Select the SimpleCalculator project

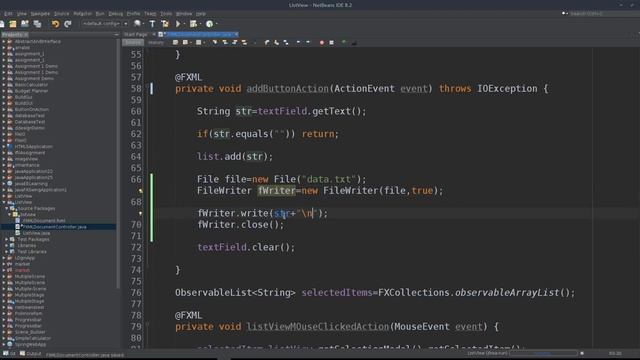33,338
